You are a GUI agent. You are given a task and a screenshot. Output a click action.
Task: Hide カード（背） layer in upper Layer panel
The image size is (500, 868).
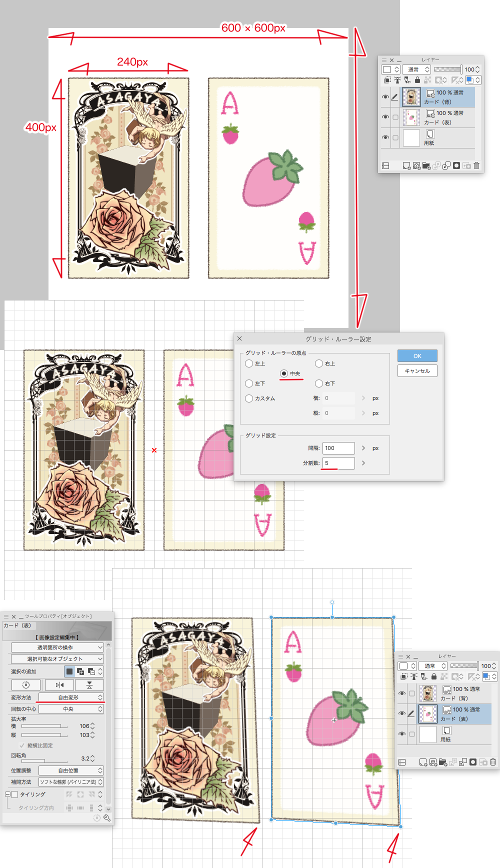pos(385,97)
